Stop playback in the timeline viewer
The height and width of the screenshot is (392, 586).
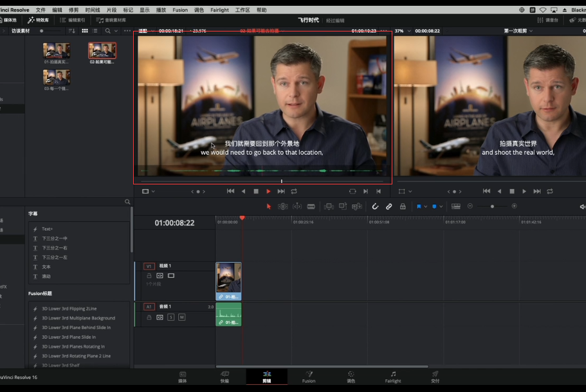point(512,191)
